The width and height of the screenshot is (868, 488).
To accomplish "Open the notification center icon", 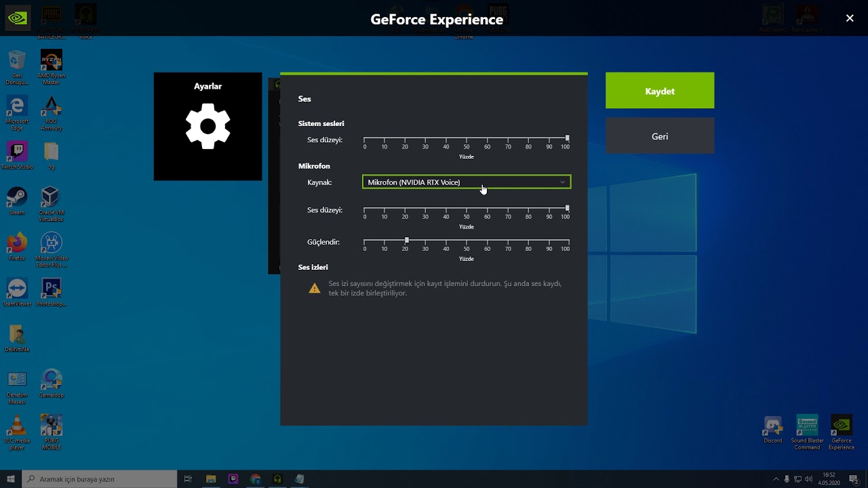I will click(854, 479).
